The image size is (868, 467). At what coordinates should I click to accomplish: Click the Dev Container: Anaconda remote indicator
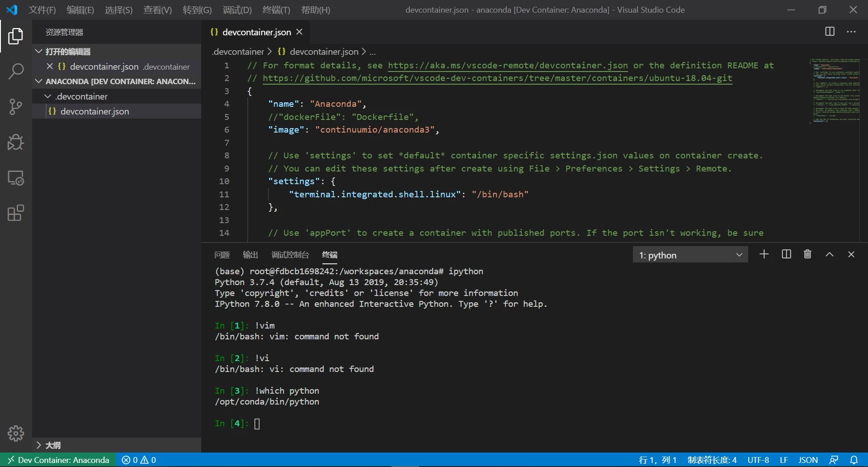[58, 460]
